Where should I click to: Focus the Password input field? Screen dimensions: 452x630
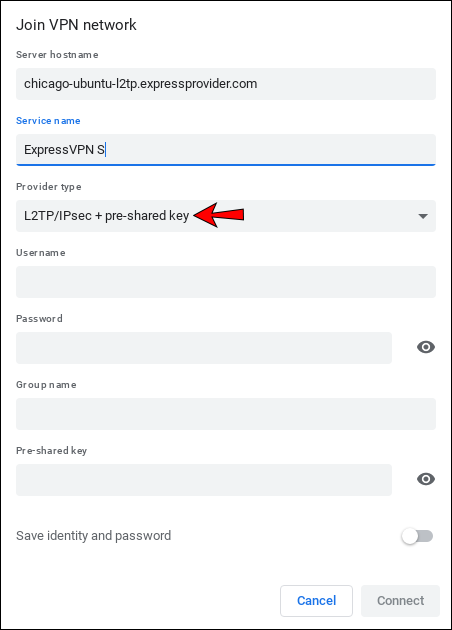[204, 348]
